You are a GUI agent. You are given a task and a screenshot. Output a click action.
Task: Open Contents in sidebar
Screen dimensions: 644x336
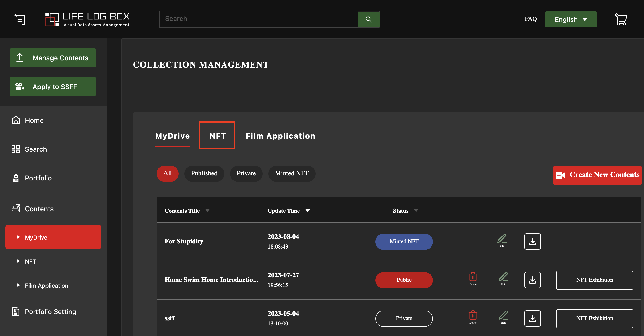[32, 209]
